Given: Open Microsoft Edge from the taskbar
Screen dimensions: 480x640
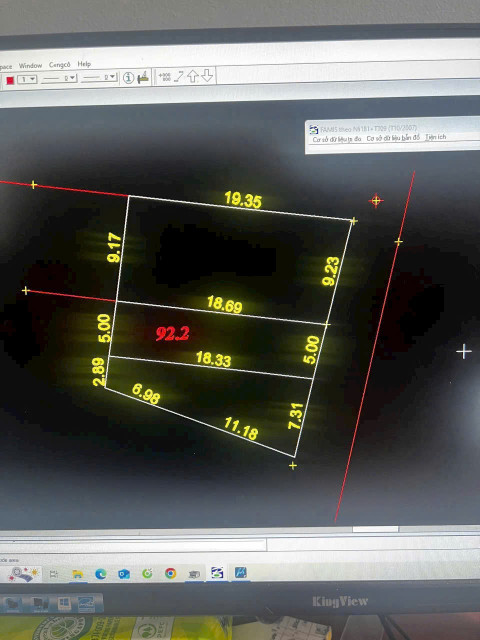Looking at the screenshot, I should point(100,574).
